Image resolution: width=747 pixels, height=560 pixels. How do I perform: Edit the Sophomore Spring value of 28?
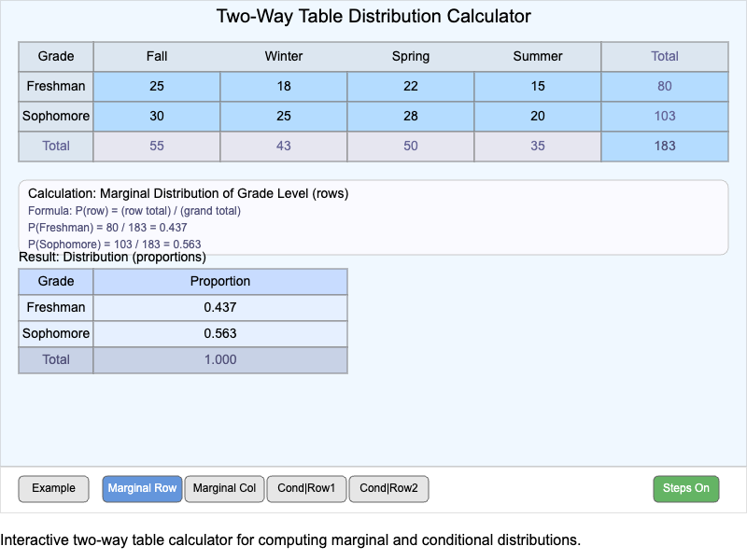[x=411, y=116]
